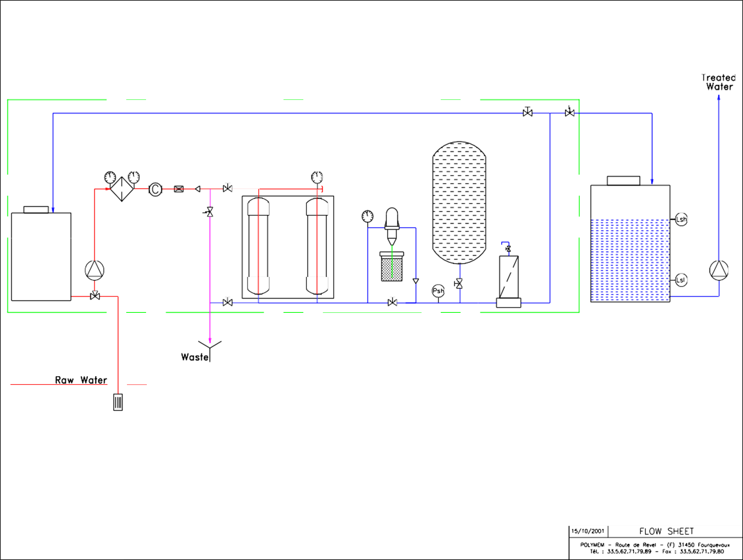Screen dimensions: 743x560
Task: Click the bypass valve under the dosing loop
Action: [x=392, y=302]
